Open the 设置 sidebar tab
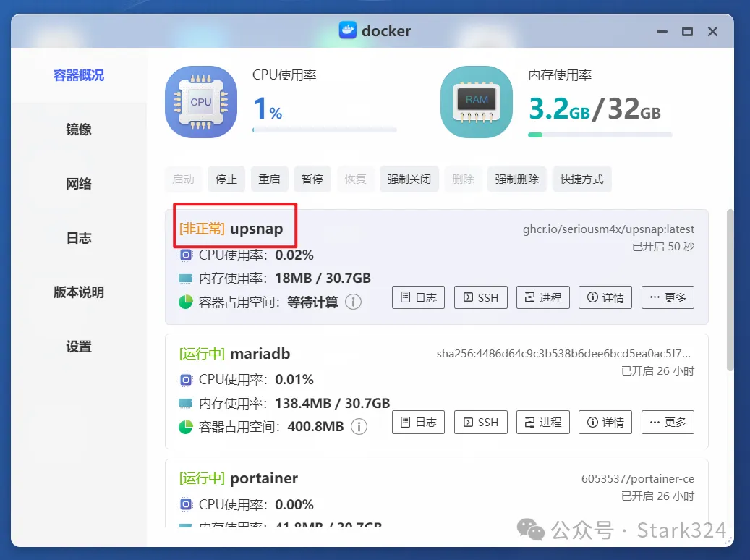Screen dimensions: 750x560 click(x=78, y=346)
